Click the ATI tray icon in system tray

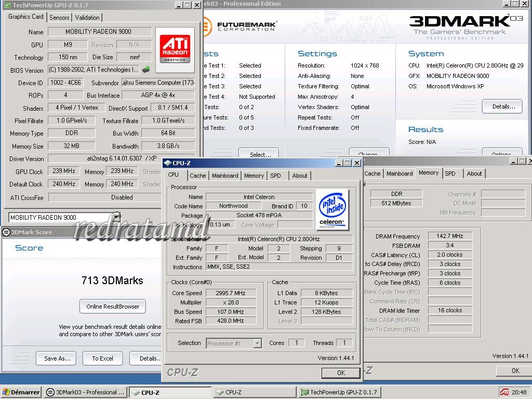tap(504, 392)
